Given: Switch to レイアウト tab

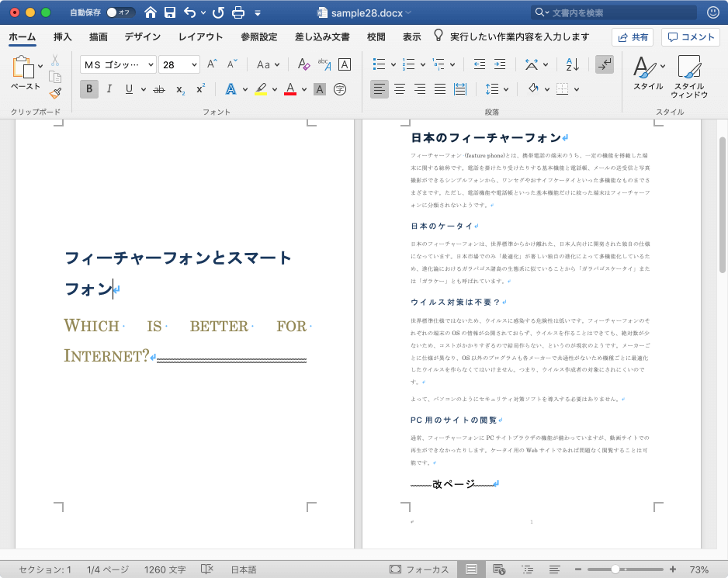Looking at the screenshot, I should [200, 36].
